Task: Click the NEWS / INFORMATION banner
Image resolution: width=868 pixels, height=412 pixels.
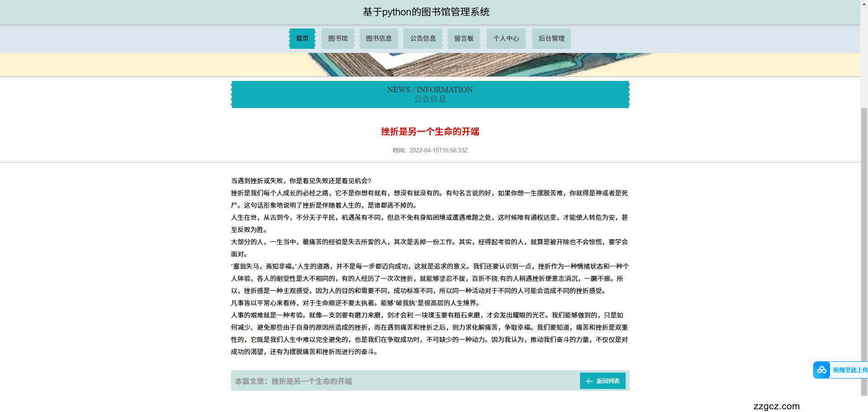Action: 430,94
